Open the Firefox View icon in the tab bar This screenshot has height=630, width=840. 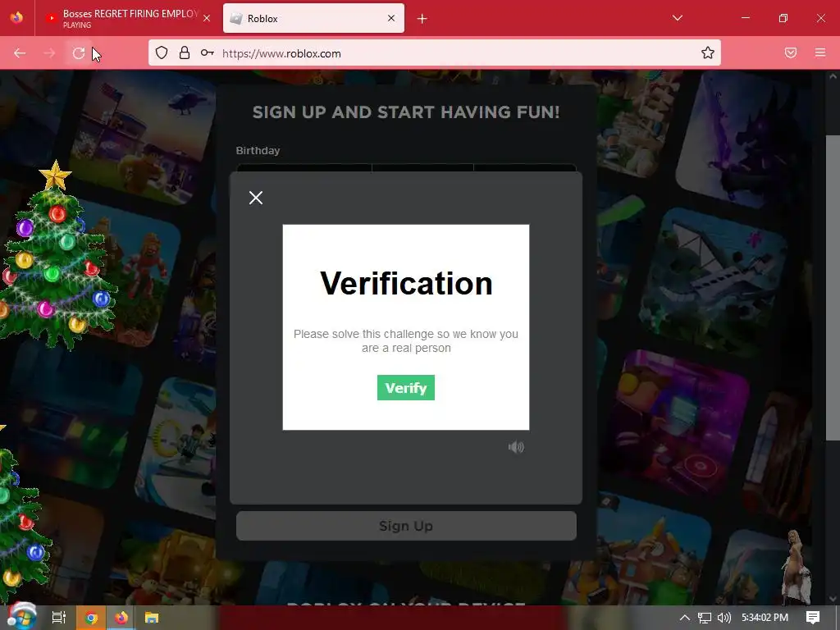(x=16, y=18)
